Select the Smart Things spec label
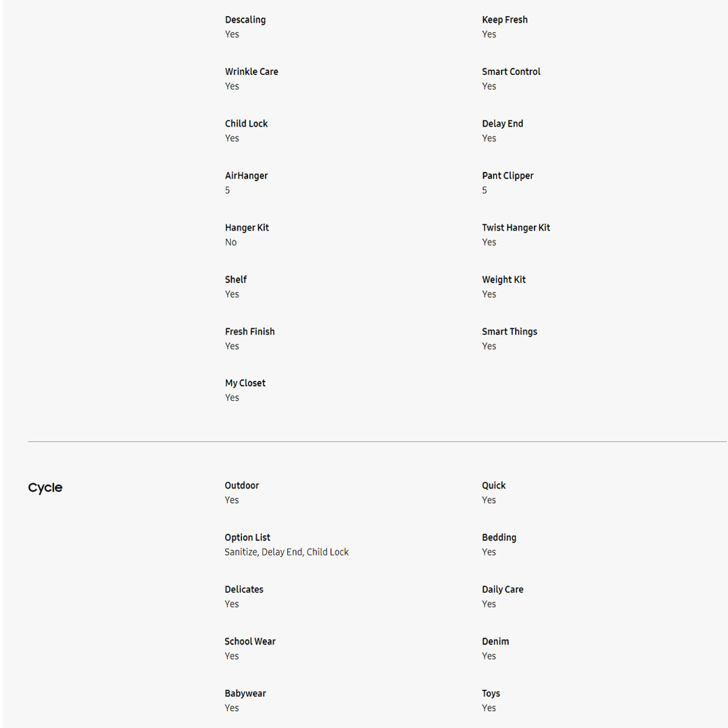 [x=510, y=331]
